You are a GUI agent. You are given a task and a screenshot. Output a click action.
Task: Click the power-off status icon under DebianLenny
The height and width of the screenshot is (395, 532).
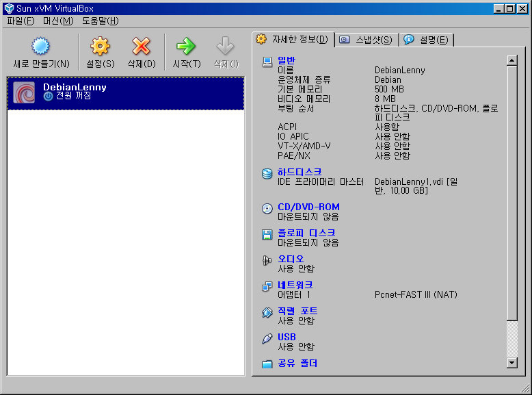pos(48,97)
